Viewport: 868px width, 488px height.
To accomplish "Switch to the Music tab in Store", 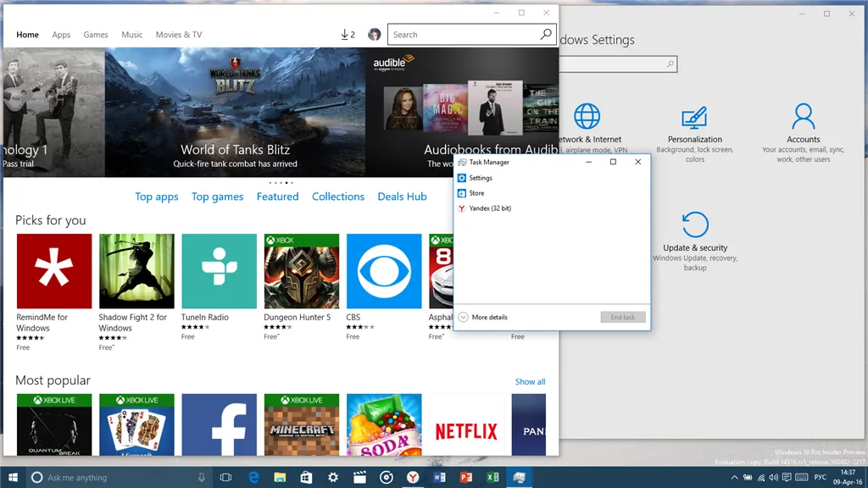I will (131, 34).
